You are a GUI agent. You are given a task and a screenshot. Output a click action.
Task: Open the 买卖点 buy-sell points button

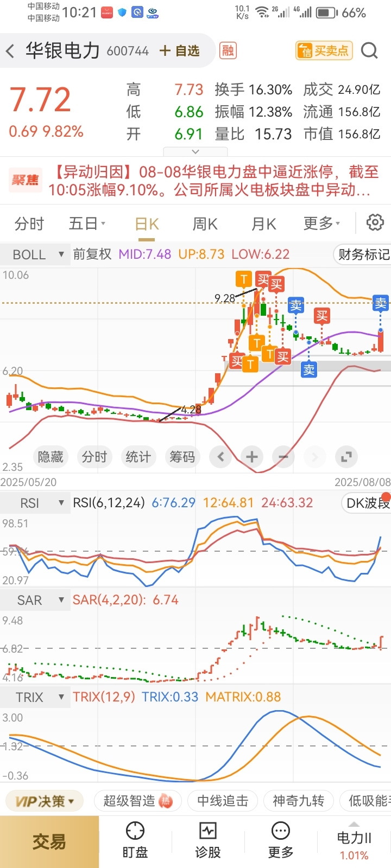pos(324,50)
